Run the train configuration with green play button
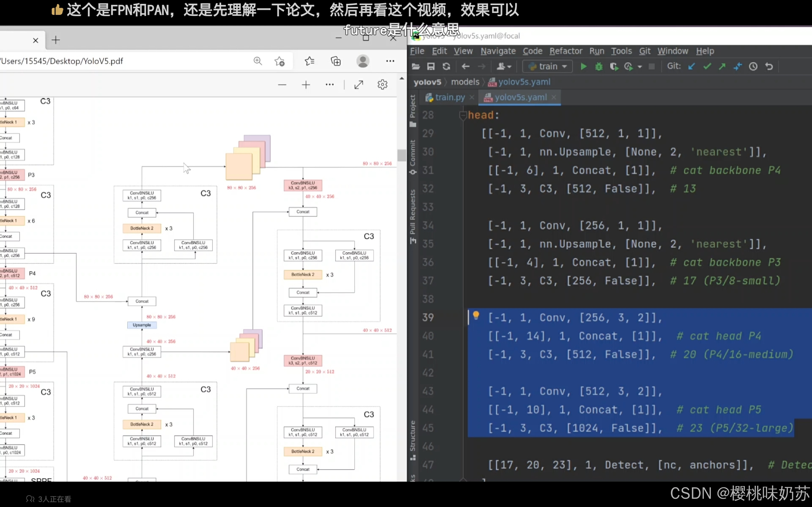 pos(584,67)
